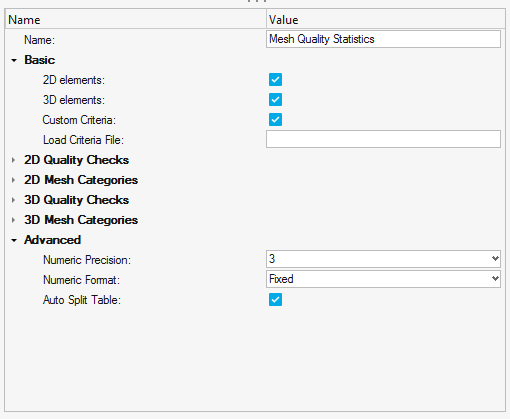Select the 3D Mesh Categories label

(x=81, y=220)
